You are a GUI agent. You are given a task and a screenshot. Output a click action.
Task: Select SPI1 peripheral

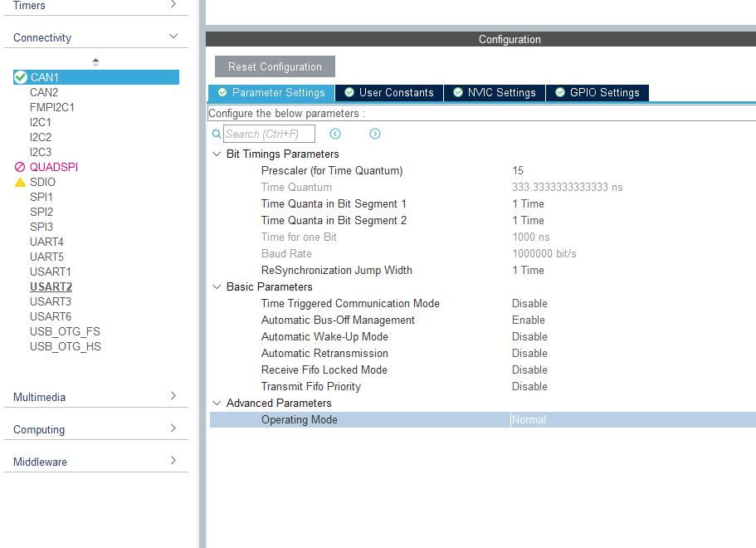[x=41, y=197]
